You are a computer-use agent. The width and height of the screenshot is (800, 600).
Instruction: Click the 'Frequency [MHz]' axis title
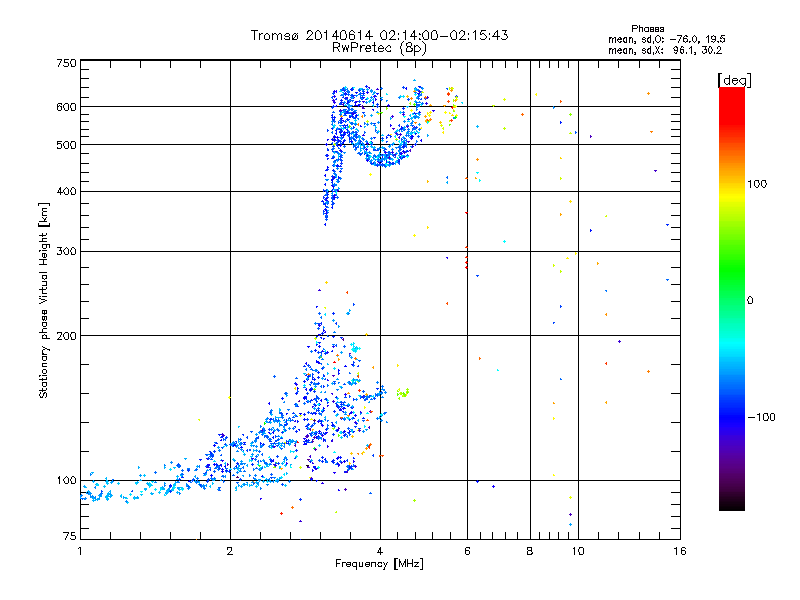pyautogui.click(x=379, y=564)
